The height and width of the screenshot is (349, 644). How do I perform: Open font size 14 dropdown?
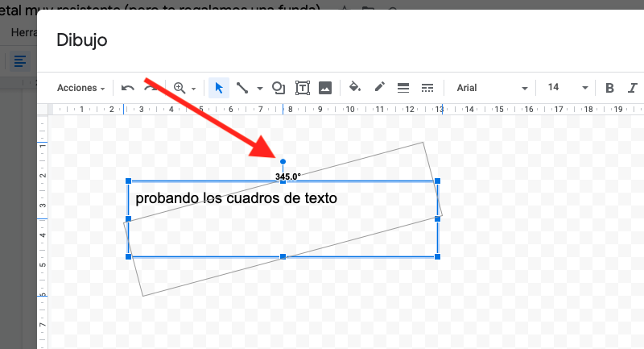pyautogui.click(x=568, y=88)
